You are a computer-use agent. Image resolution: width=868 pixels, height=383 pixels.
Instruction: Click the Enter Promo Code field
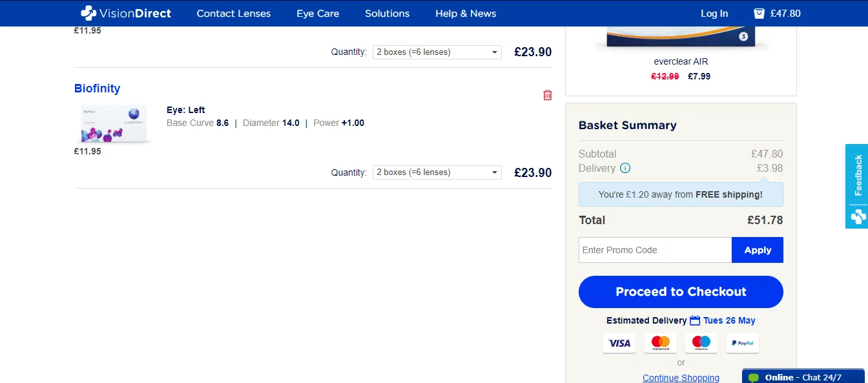coord(655,250)
